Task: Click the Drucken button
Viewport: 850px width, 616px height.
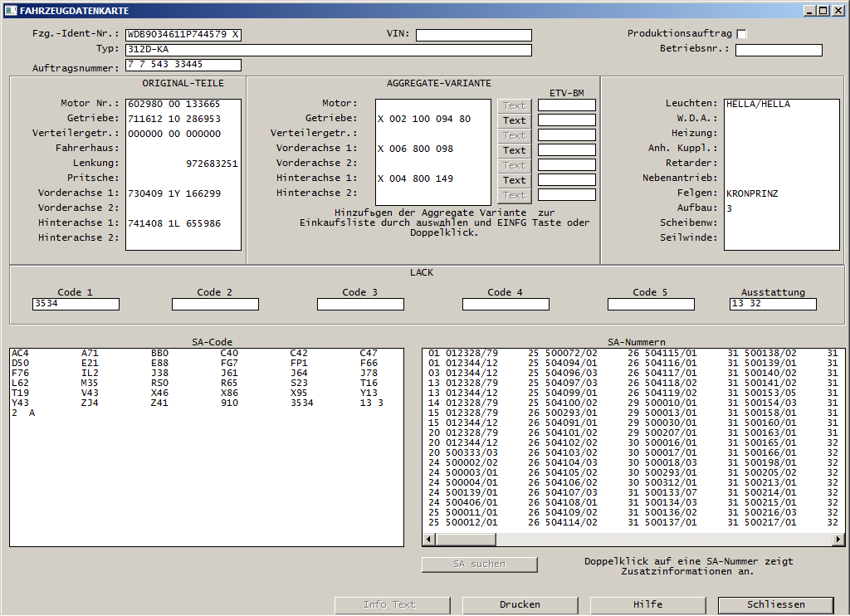Action: (x=520, y=604)
